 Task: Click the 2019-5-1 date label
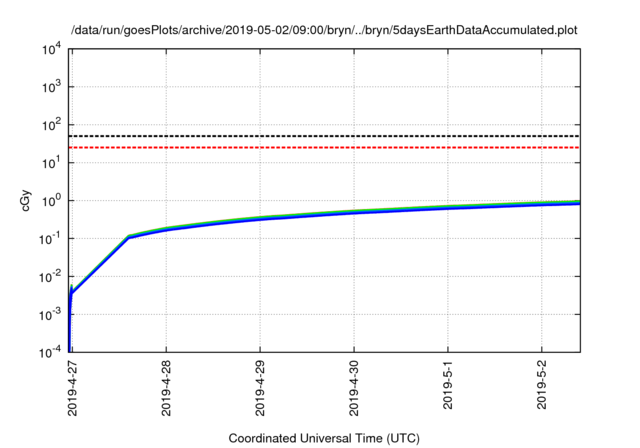tap(448, 384)
